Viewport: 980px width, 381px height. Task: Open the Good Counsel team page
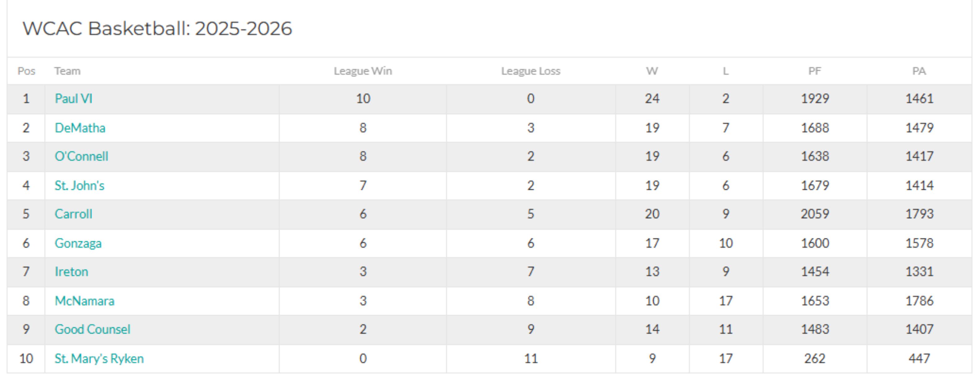[92, 329]
